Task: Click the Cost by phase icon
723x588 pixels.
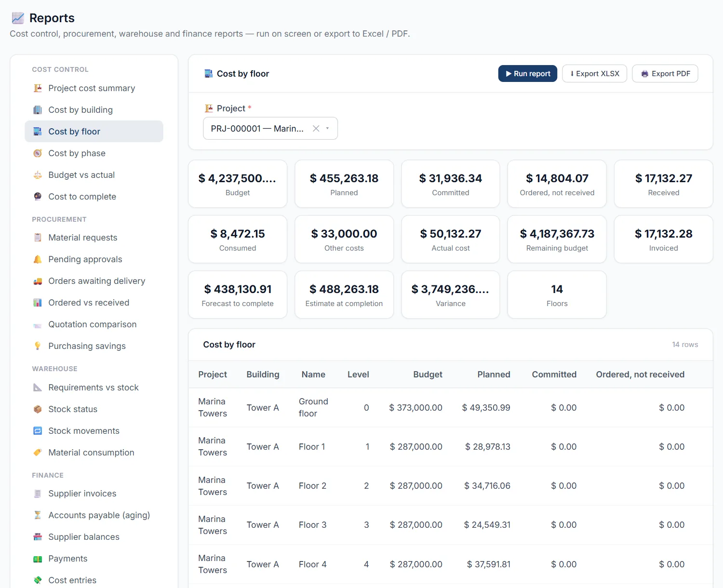Action: click(38, 153)
